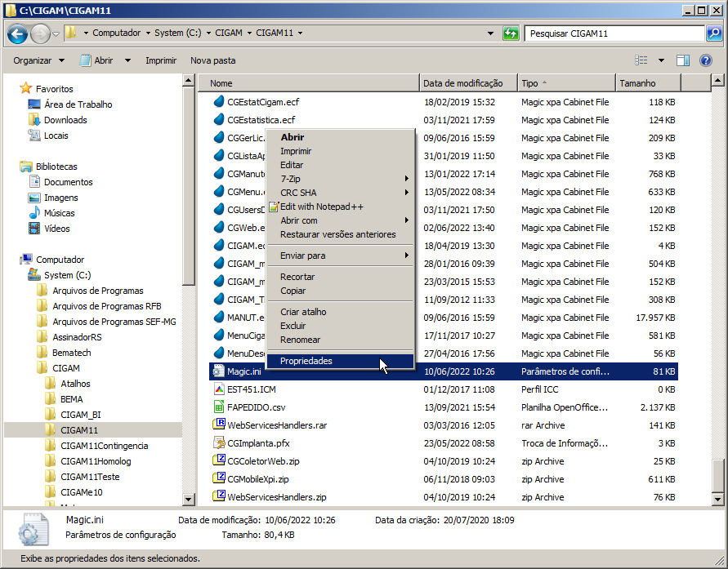
Task: Click the green refresh button
Action: click(511, 33)
